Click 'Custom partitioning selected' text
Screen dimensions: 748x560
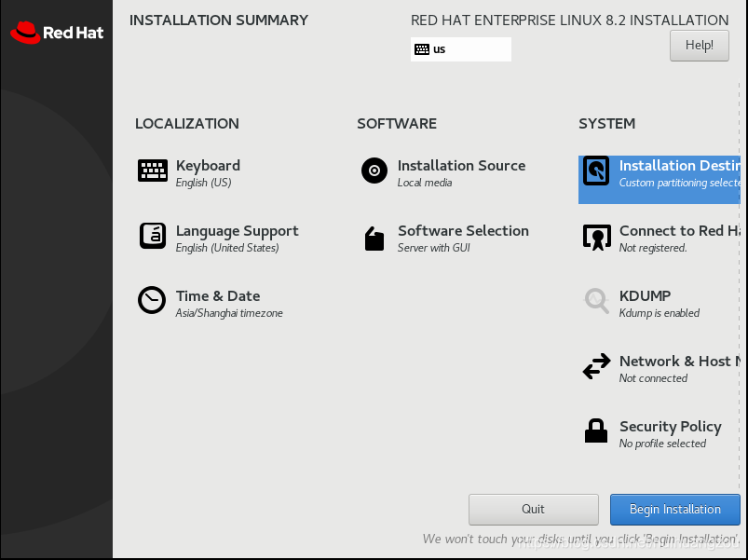coord(680,183)
